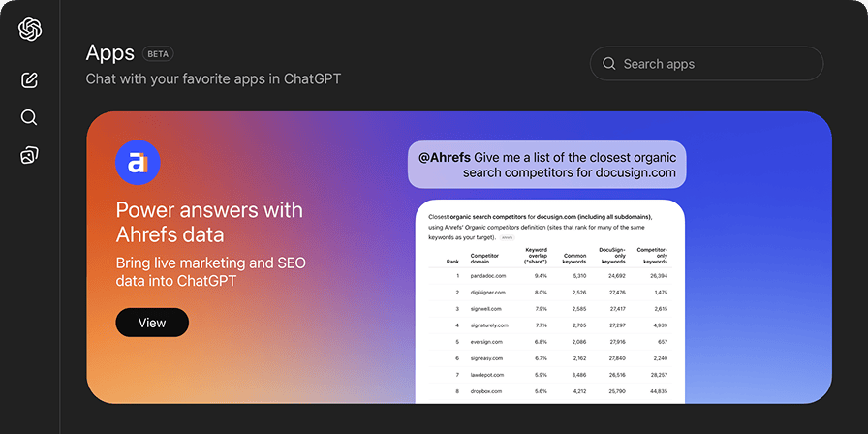Click signeasy.com table row

(549, 358)
